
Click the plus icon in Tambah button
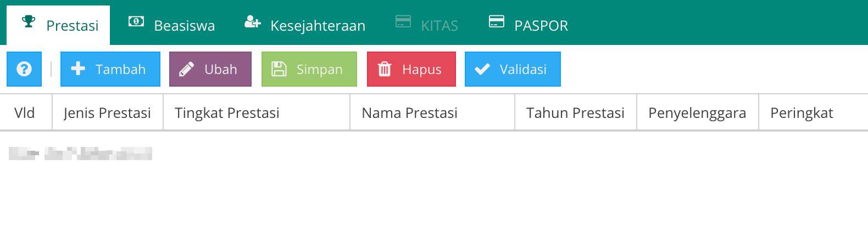[x=78, y=69]
